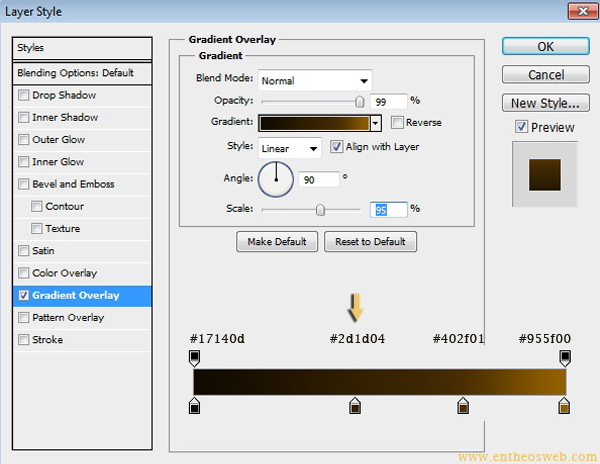The image size is (600, 464).
Task: Select the #955f00 color stop below gradient
Action: pyautogui.click(x=565, y=405)
